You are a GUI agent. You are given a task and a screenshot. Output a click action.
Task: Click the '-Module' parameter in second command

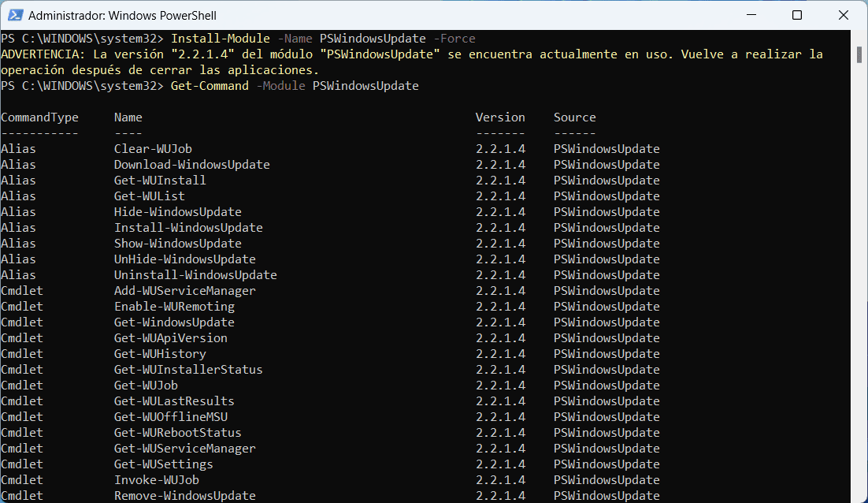tap(280, 86)
